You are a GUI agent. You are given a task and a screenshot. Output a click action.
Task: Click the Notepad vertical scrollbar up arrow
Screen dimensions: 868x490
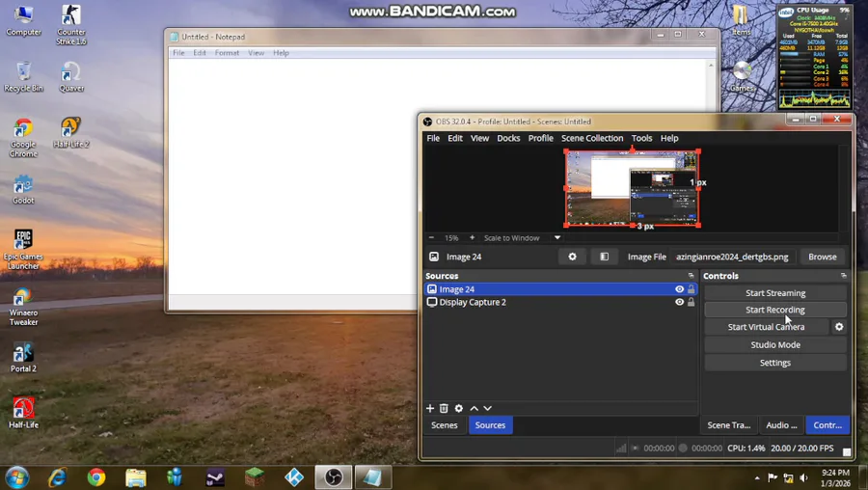pos(711,65)
